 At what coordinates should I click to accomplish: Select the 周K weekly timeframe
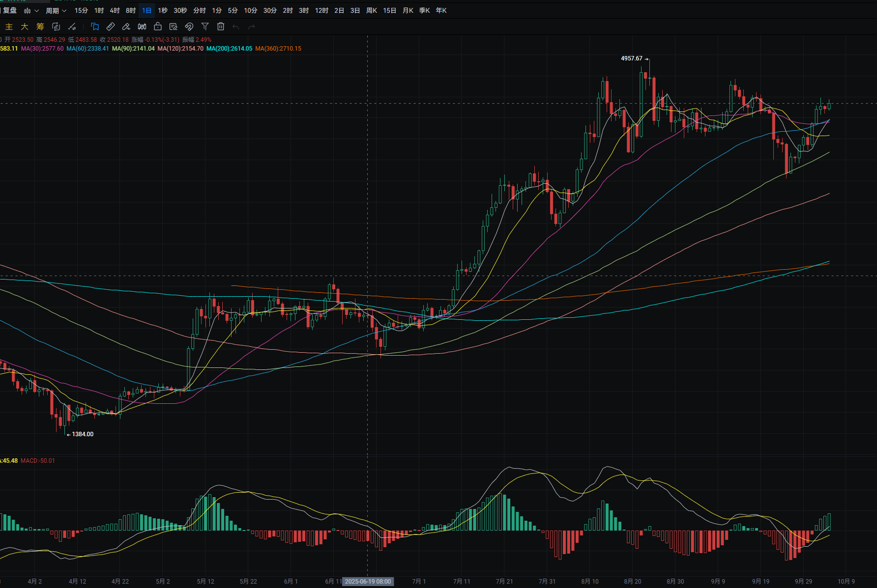coord(371,10)
